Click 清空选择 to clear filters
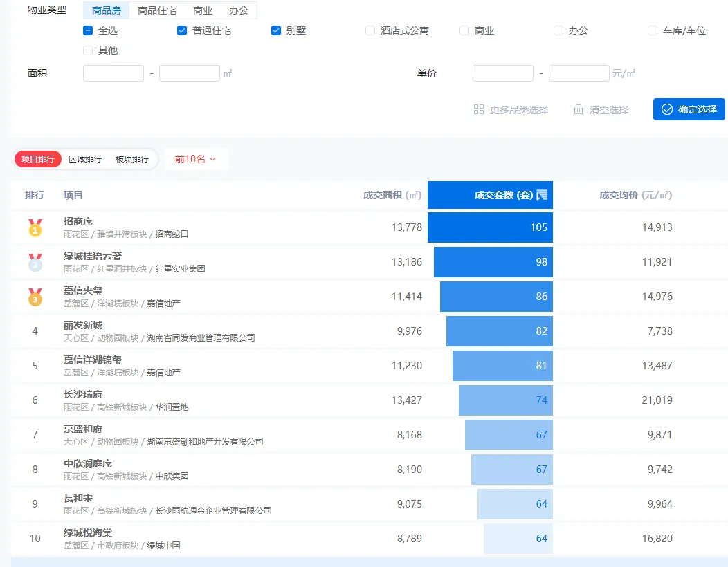Viewport: 728px width, 567px height. [x=601, y=109]
